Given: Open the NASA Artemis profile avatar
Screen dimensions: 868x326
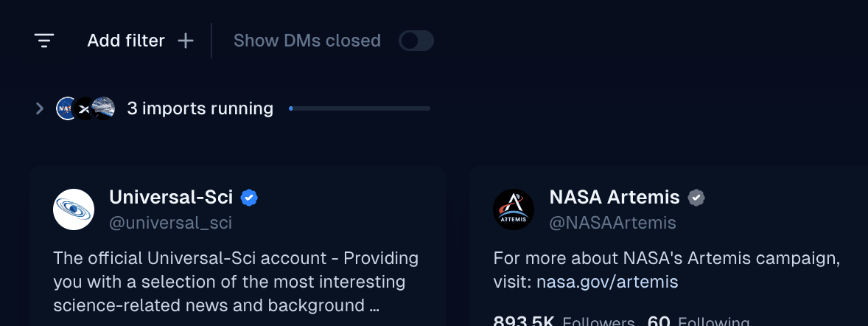Looking at the screenshot, I should pos(514,209).
